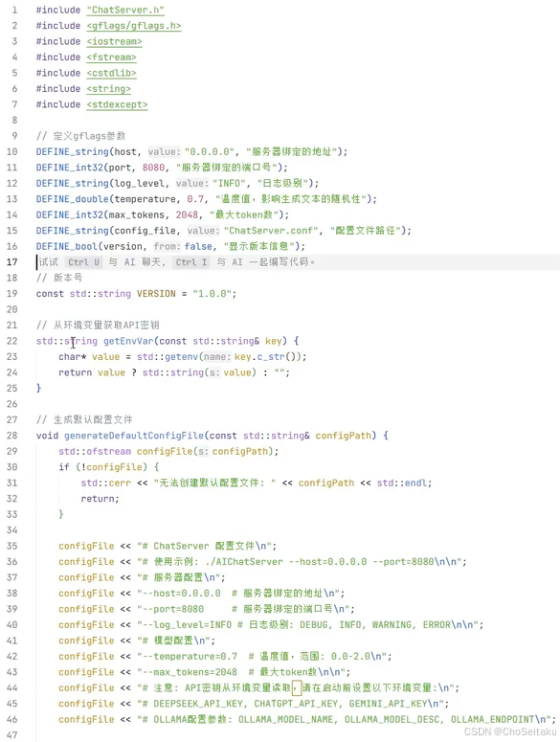This screenshot has height=742, width=560.
Task: Click the --temperature=0.7 string on line 42
Action: [x=264, y=657]
